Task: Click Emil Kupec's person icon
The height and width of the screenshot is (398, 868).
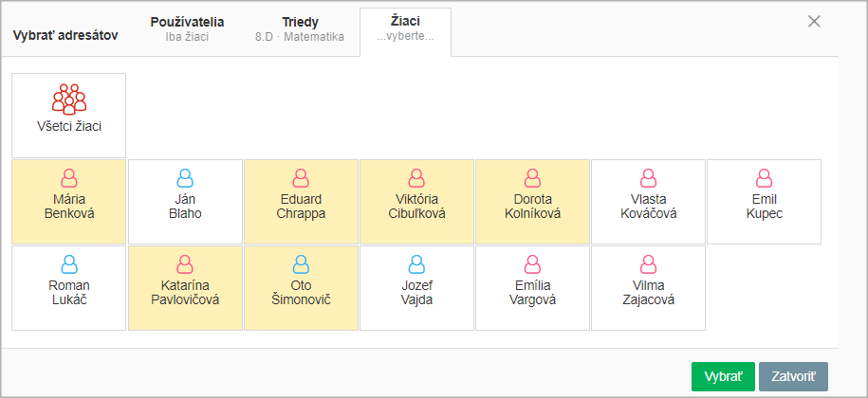Action: pyautogui.click(x=764, y=178)
